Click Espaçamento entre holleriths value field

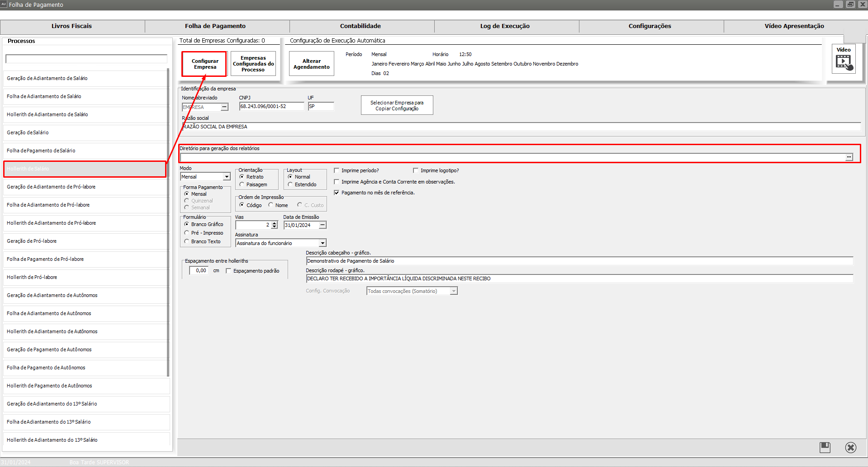click(199, 270)
